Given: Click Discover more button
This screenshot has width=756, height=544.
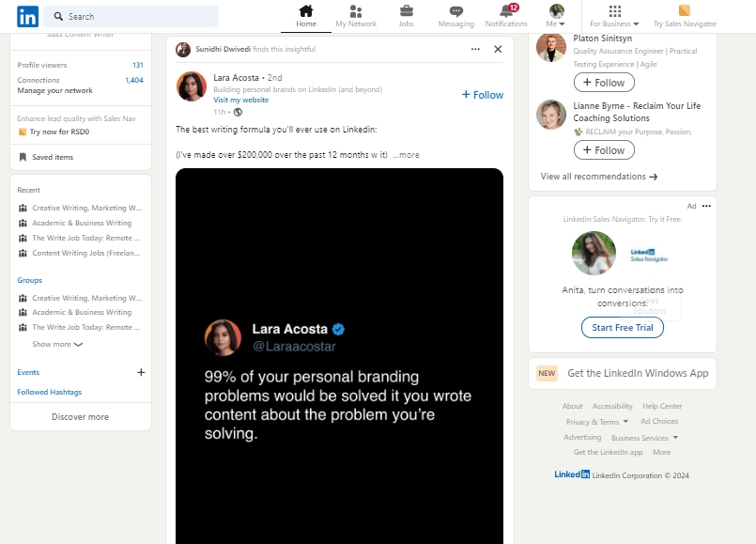Looking at the screenshot, I should pyautogui.click(x=81, y=416).
